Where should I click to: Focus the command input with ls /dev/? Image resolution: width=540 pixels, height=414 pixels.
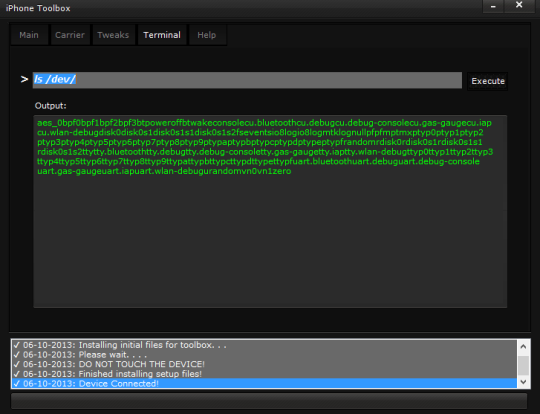point(247,80)
